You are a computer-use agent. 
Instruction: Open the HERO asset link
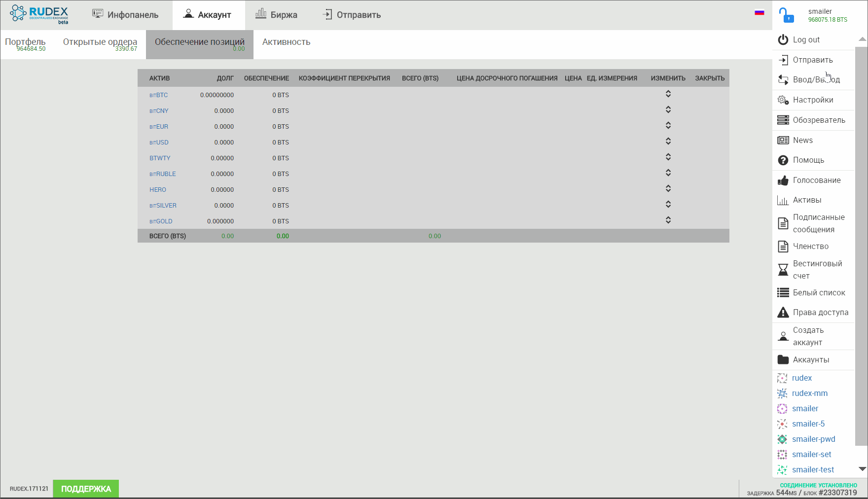tap(158, 190)
